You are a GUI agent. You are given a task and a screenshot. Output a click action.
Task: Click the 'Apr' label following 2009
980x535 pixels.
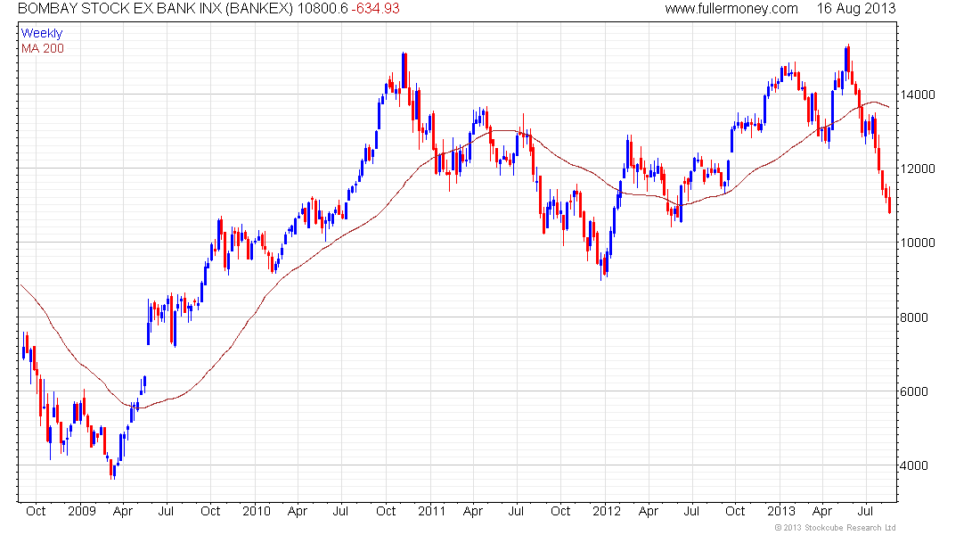(x=123, y=511)
